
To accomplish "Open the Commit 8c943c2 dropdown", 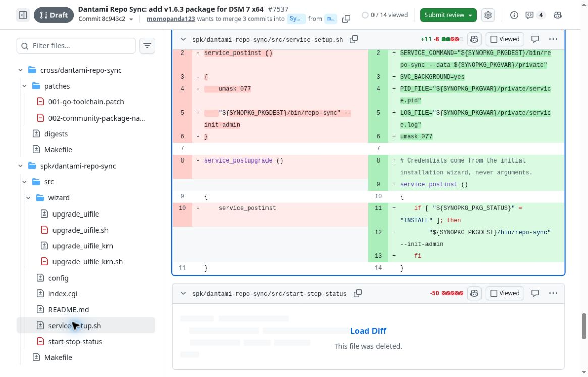I will coord(106,19).
